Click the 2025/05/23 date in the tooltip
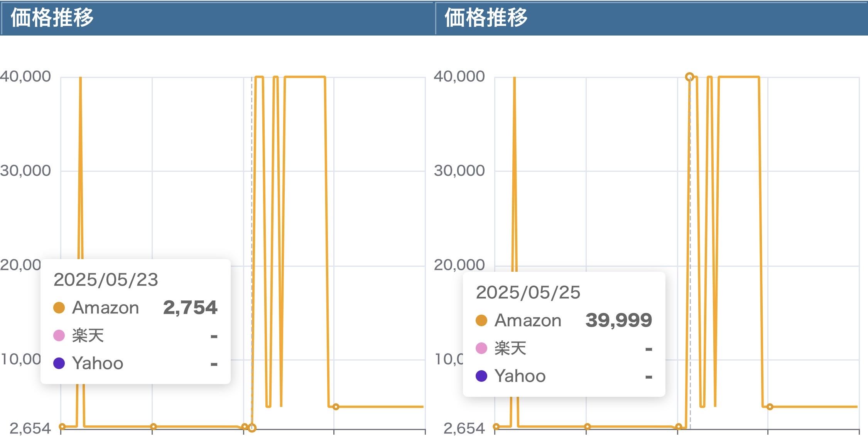The width and height of the screenshot is (868, 437). click(x=106, y=280)
